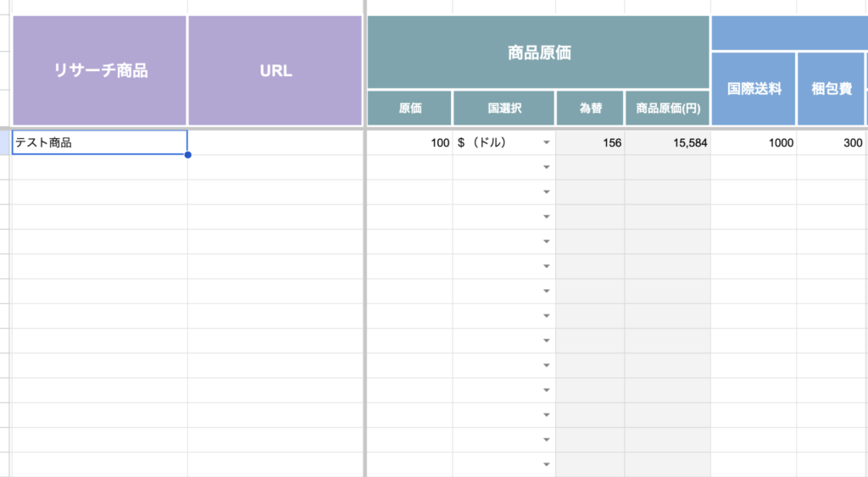The image size is (868, 477).
Task: Click the 国際送料 cell with value 1000
Action: 754,143
